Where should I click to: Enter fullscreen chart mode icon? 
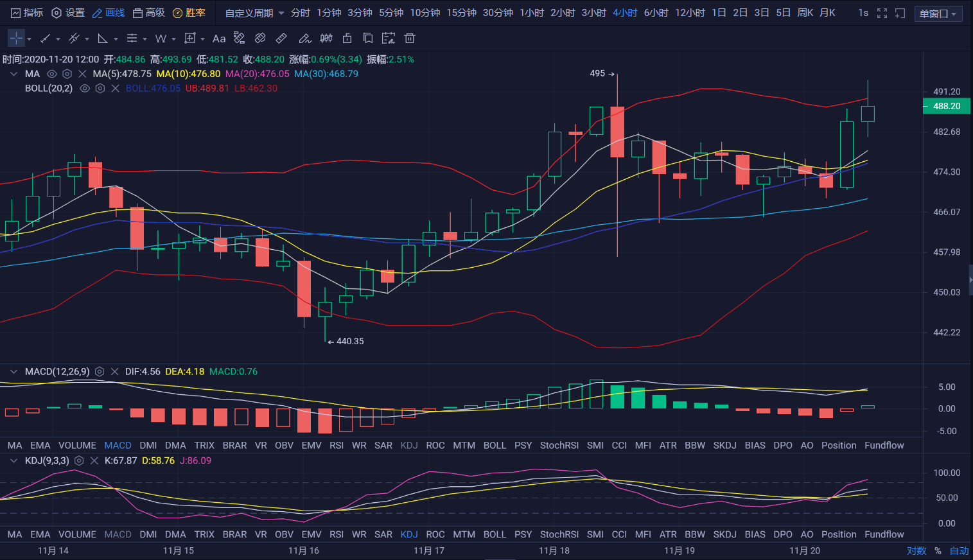(882, 13)
